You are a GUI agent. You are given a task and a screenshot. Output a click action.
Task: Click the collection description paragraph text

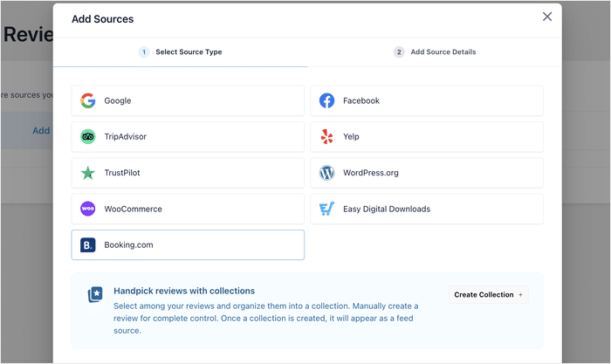point(265,318)
